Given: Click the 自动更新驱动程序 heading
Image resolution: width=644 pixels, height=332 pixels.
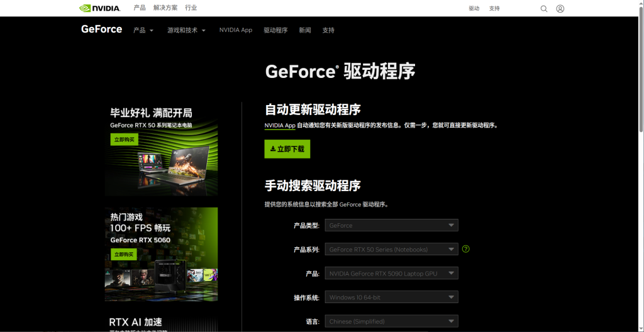Looking at the screenshot, I should [313, 109].
